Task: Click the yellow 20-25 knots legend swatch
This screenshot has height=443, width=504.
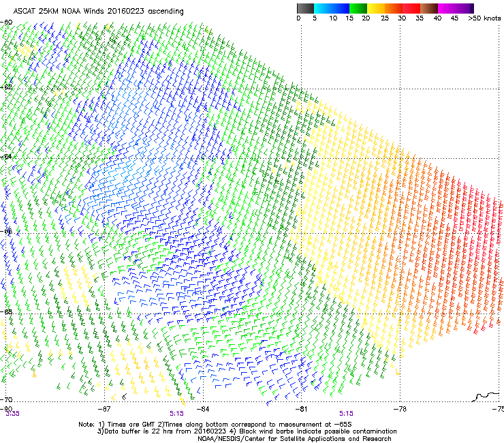Action: pos(376,8)
